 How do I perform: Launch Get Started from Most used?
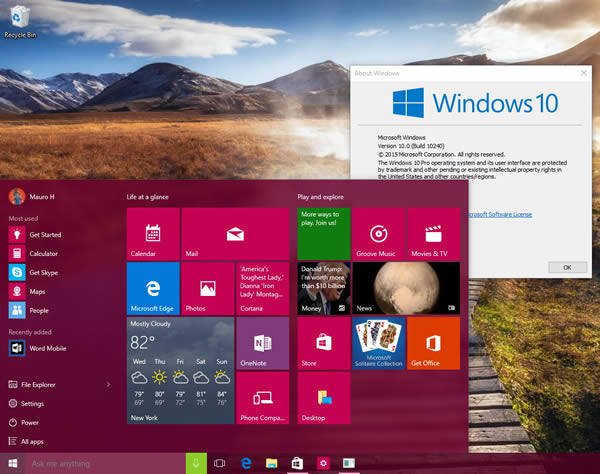pos(35,235)
